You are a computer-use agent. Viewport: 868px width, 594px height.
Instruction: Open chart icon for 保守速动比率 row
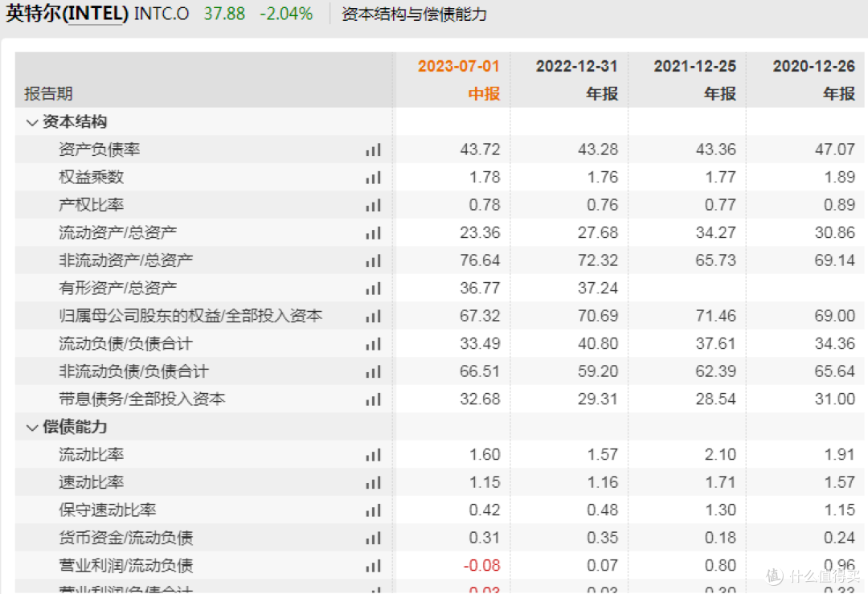point(373,510)
